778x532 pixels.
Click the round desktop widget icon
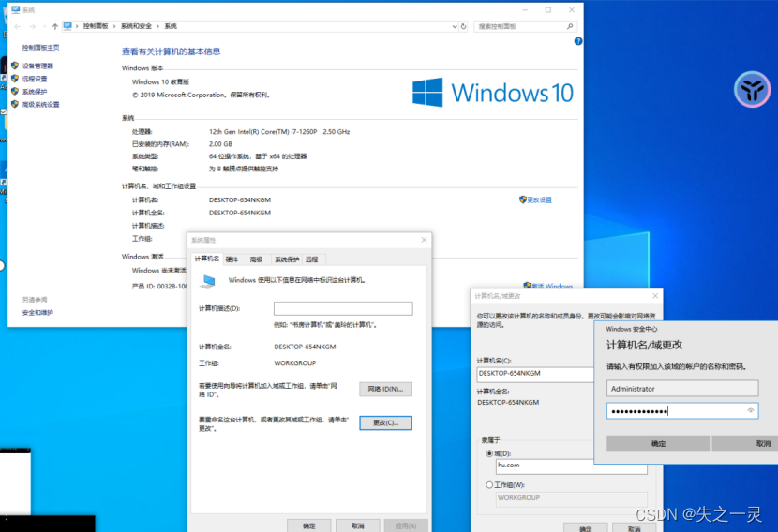pyautogui.click(x=752, y=90)
